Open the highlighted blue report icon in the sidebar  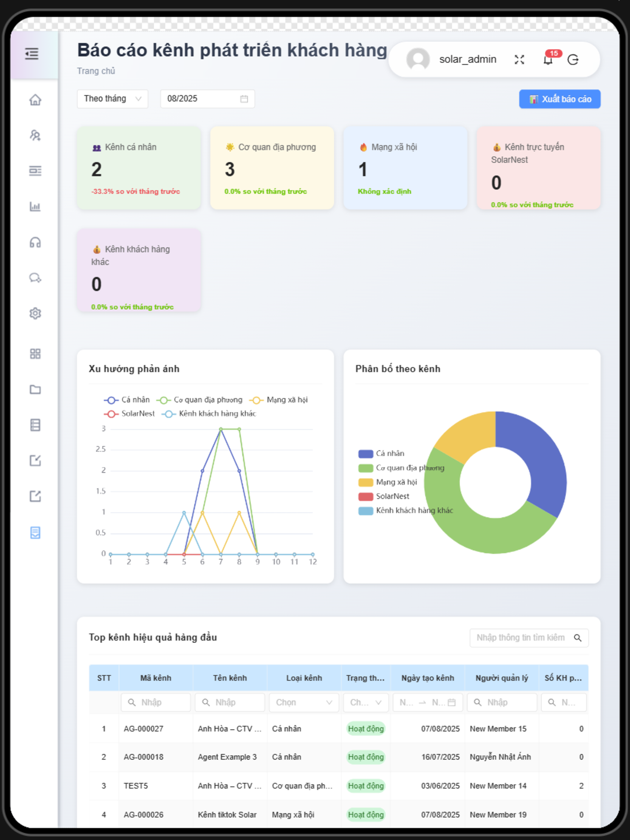coord(35,532)
